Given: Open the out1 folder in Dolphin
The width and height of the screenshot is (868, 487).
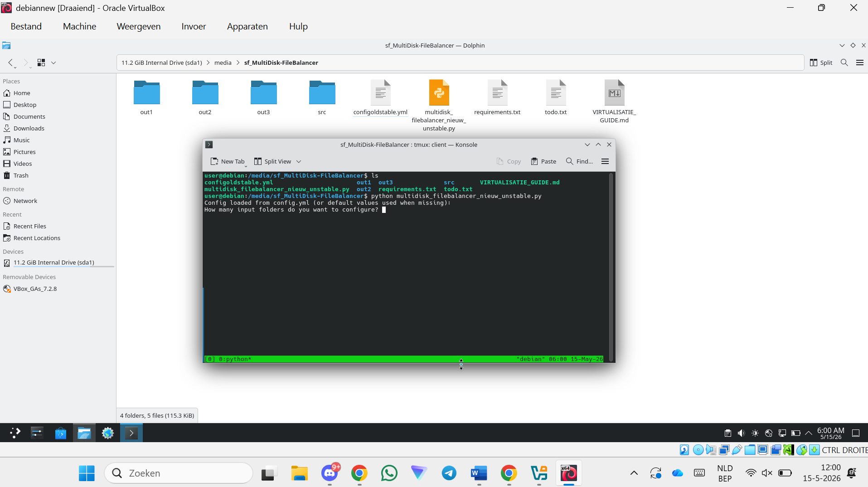Looking at the screenshot, I should (x=146, y=93).
